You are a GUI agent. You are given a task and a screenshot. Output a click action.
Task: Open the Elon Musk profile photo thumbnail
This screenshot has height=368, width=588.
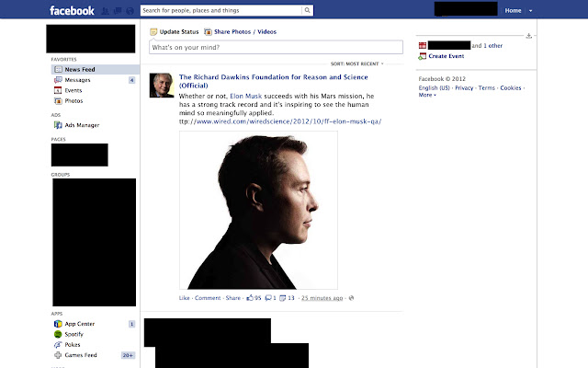[258, 211]
